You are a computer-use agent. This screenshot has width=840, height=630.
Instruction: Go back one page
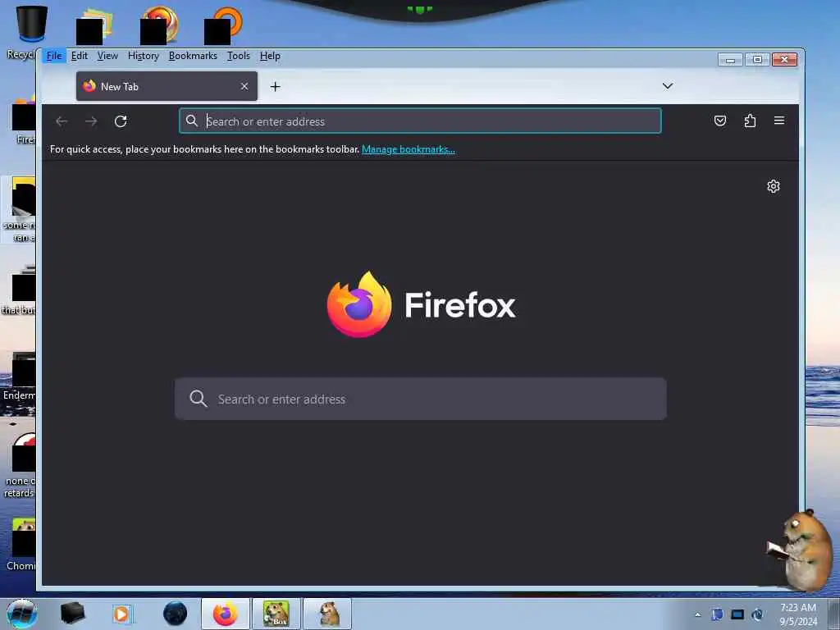(62, 121)
